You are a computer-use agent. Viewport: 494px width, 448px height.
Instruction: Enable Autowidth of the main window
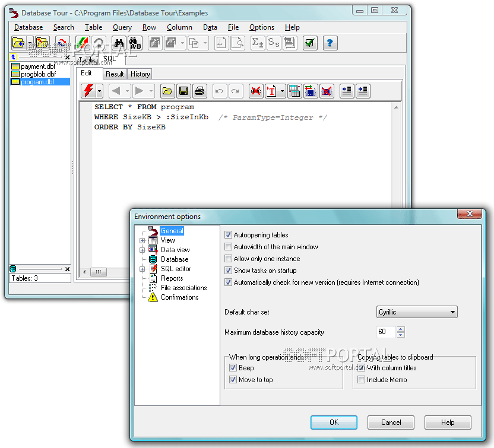click(x=228, y=246)
